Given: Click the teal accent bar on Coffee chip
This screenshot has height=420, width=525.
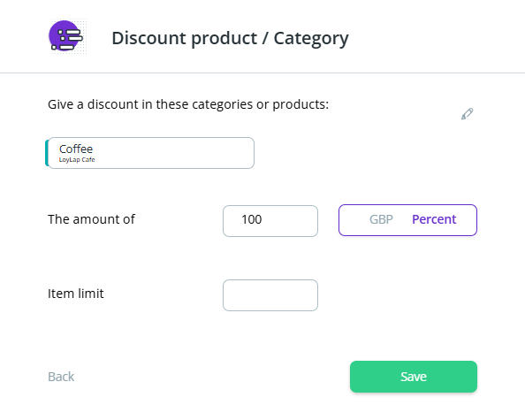Looking at the screenshot, I should (x=47, y=153).
